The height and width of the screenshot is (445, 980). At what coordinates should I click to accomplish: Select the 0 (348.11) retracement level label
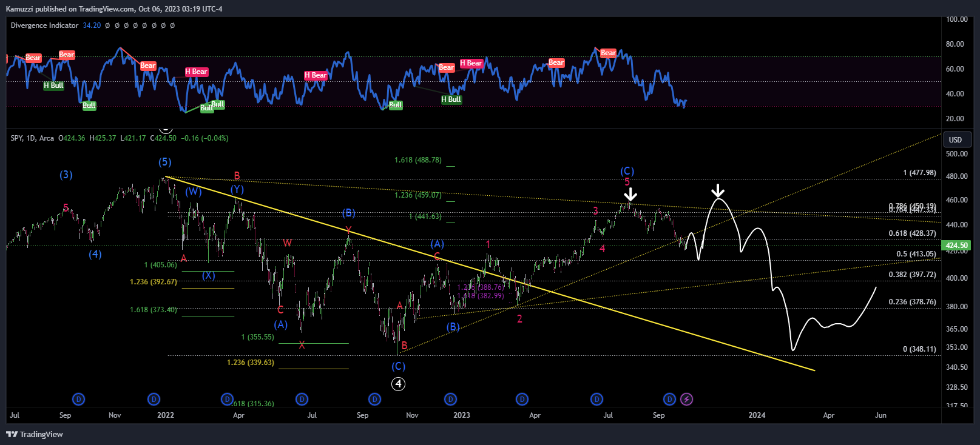[x=919, y=349]
